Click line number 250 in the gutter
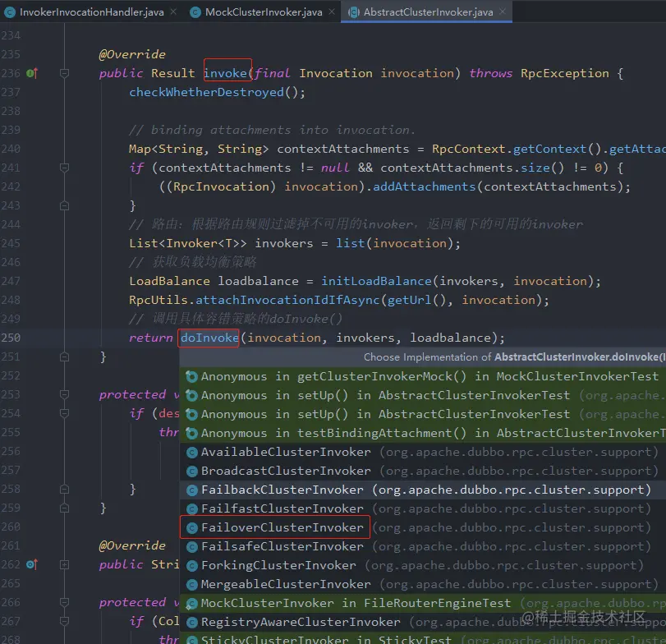Screen dimensions: 666x644 tap(11, 338)
